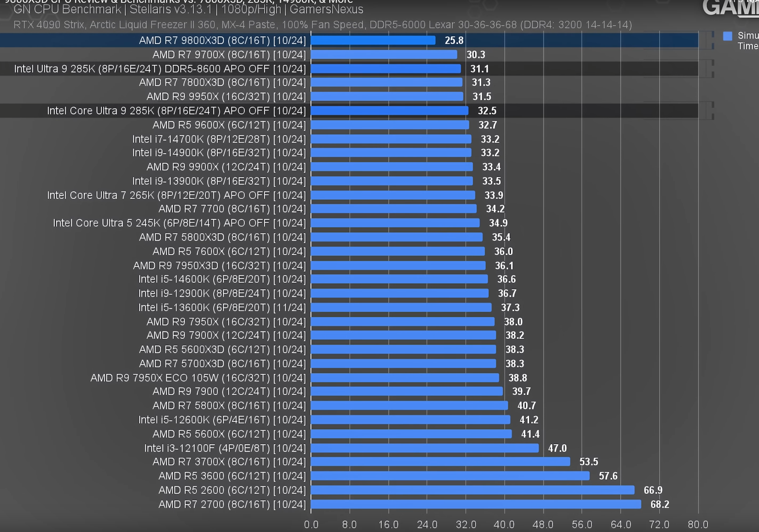Screen dimensions: 759x532
Task: Select the 35.4 value for the 5800X3D
Action: [x=501, y=237]
